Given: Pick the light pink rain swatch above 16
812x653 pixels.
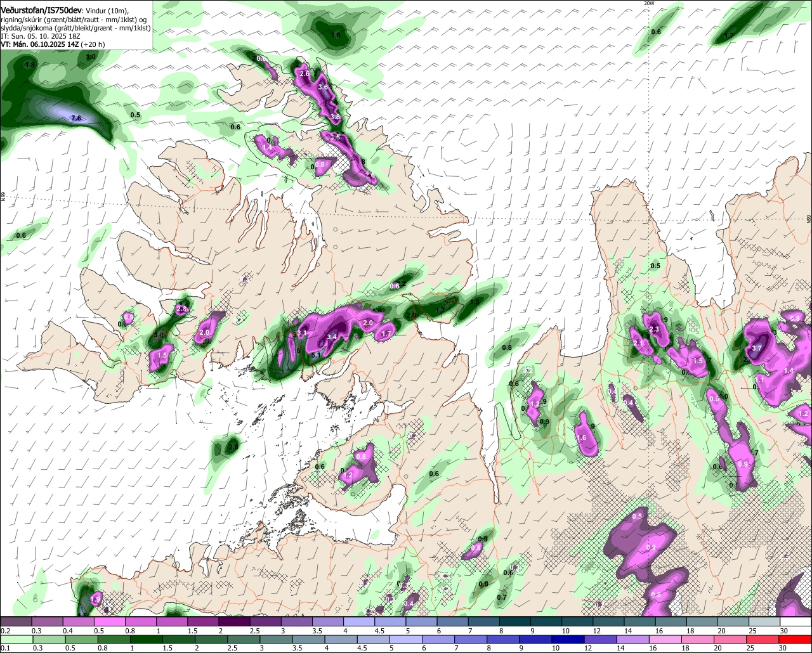Looking at the screenshot, I should 665,640.
